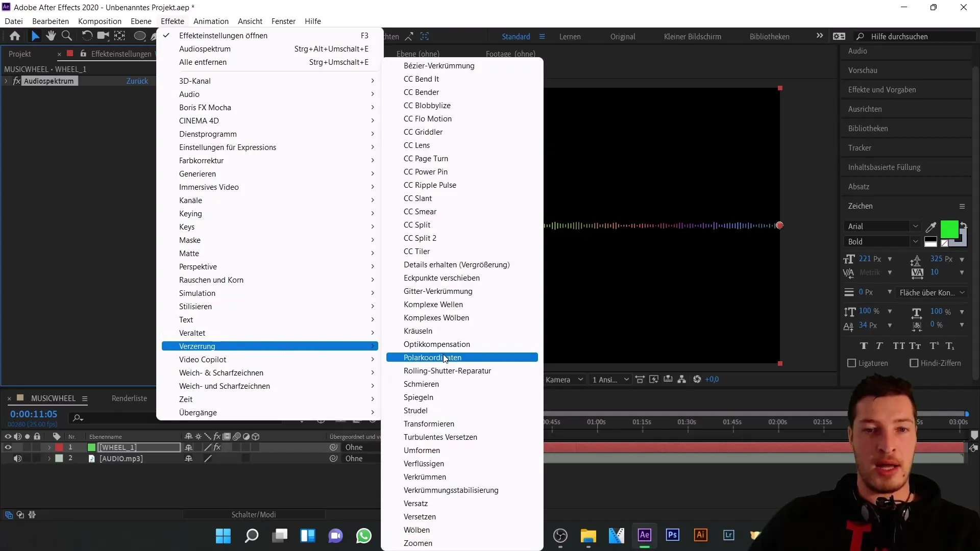
Task: Click black-and-white default colors swatch
Action: (930, 242)
